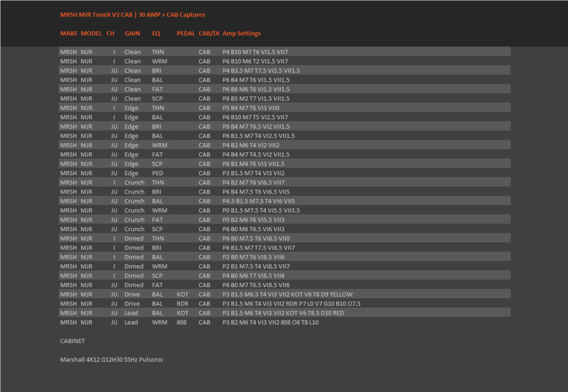Image resolution: width=568 pixels, height=392 pixels.
Task: Click settings P2 B0 M7 T6 VI8.5 VII6
Action: pyautogui.click(x=253, y=257)
